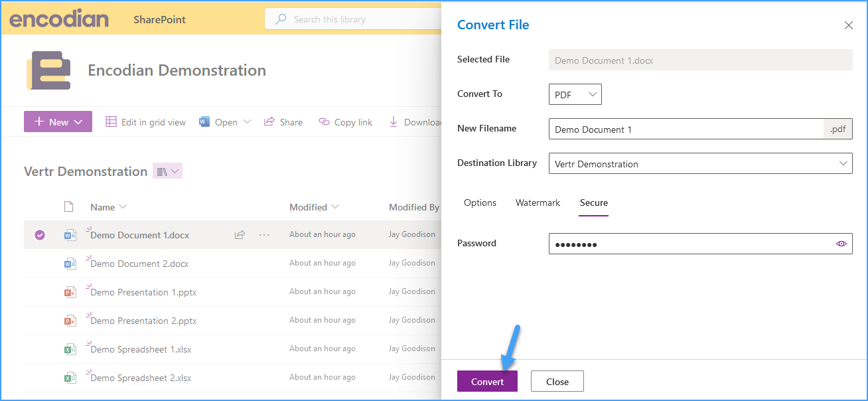Deselect the Demo Document 1.docx row checkmark
This screenshot has height=401, width=868.
point(40,234)
